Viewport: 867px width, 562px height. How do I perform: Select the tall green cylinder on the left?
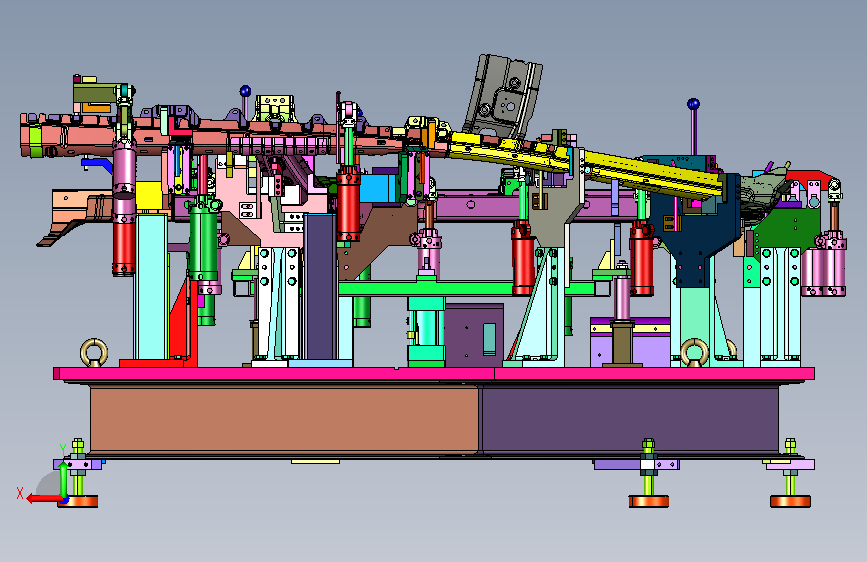click(203, 239)
